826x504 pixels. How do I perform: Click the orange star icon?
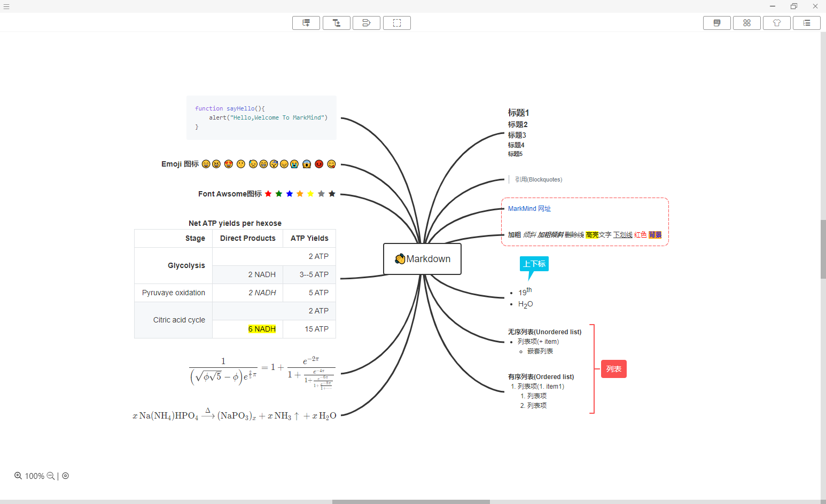300,194
